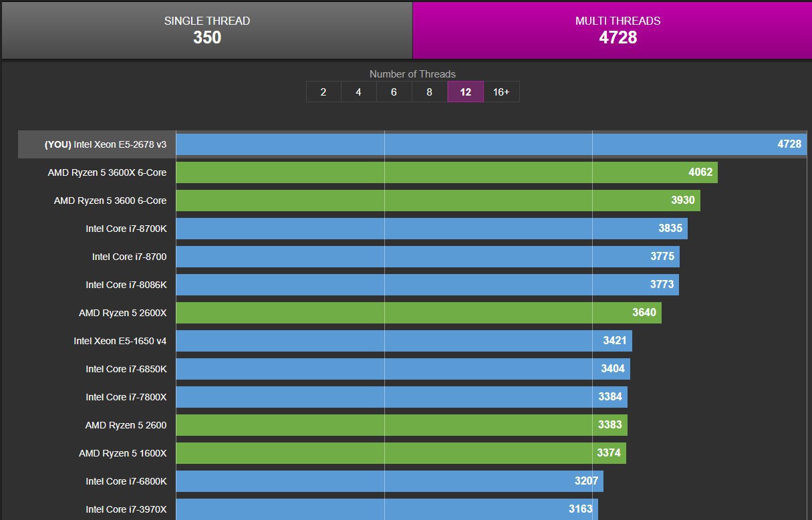Select the AMD Ryzen 5 3600 6-Core row label
Viewport: 812px width, 520px height.
click(x=110, y=201)
